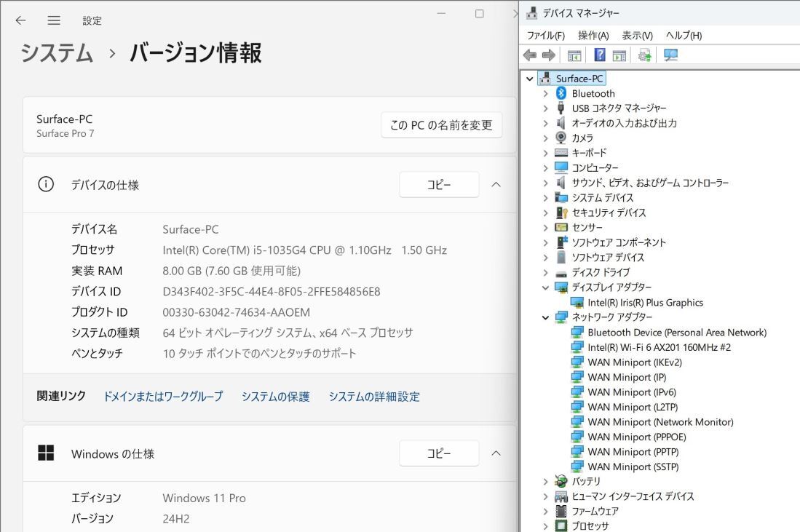Select WAN Miniport (PPTP)
Image resolution: width=800 pixels, height=532 pixels.
pos(633,452)
